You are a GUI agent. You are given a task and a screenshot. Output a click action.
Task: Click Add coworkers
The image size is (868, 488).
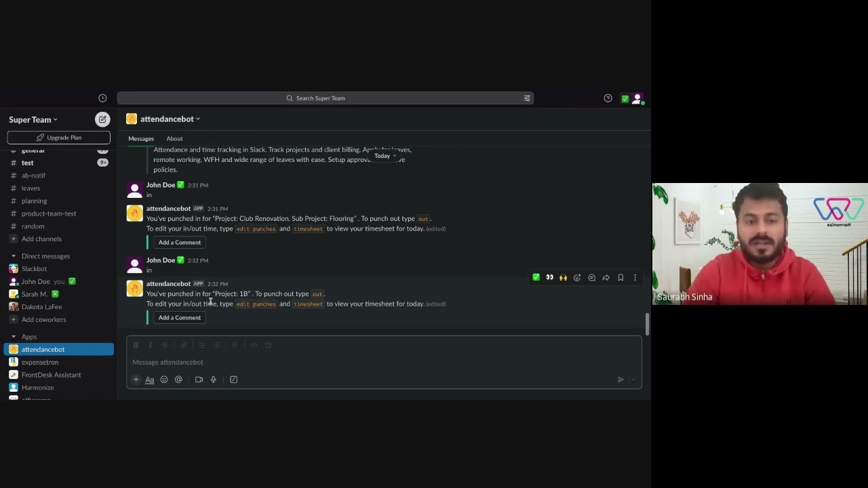coord(59,320)
